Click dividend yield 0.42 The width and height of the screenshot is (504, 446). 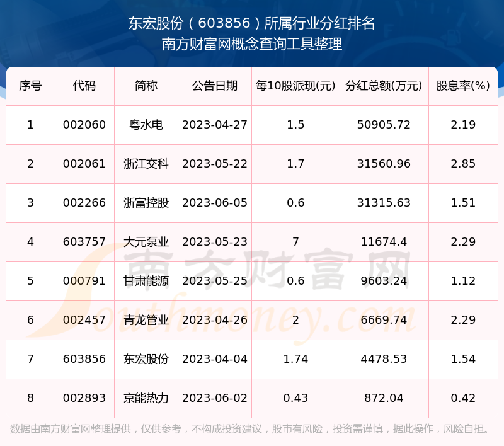pyautogui.click(x=463, y=398)
